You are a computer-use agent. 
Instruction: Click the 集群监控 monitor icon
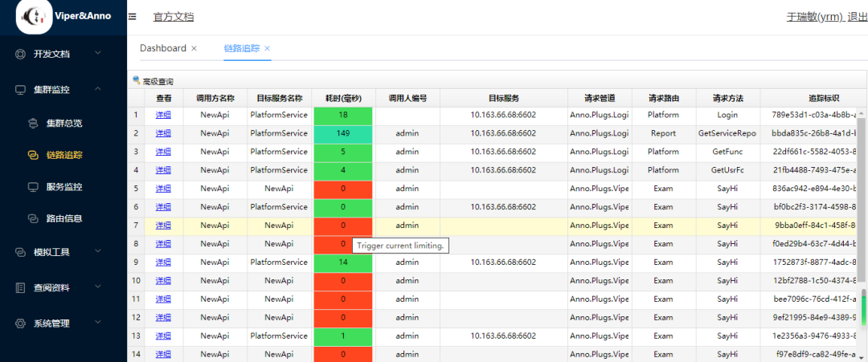tap(20, 90)
